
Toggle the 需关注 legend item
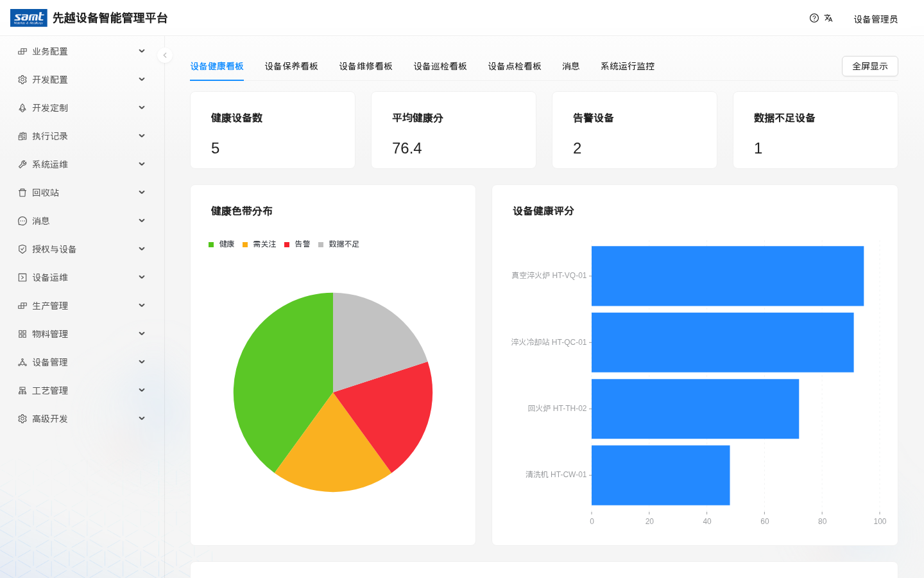pos(259,244)
